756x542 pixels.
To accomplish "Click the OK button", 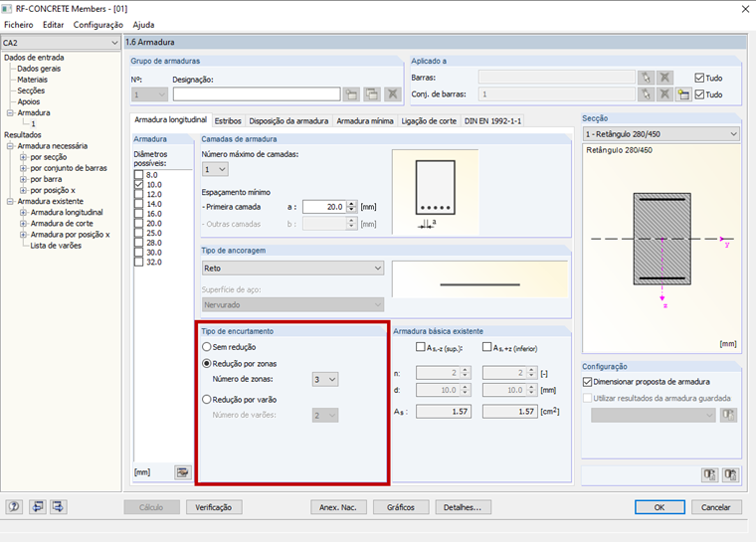I will click(x=660, y=507).
